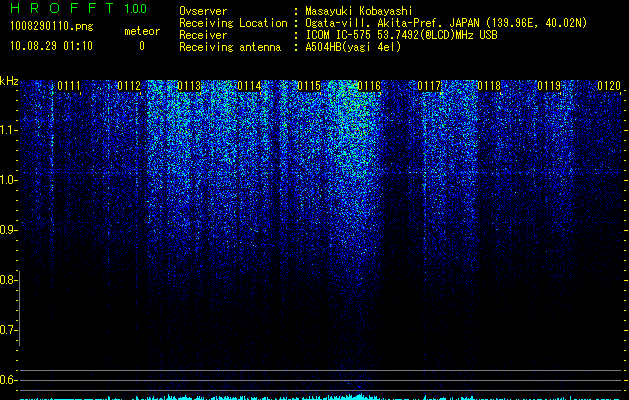Select the filename 1008290110.png
Screen dimensions: 629x400
pos(52,27)
